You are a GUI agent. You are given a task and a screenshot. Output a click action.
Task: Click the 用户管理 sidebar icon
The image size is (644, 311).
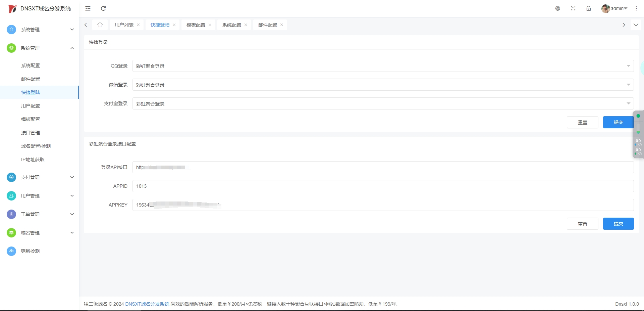[x=11, y=196]
